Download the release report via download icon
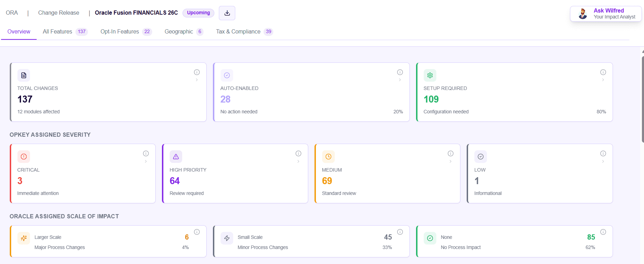The image size is (644, 264). point(227,13)
